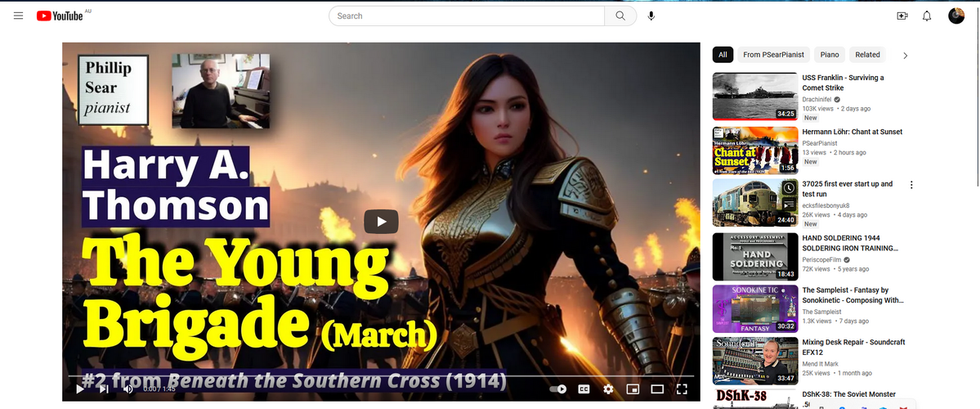The height and width of the screenshot is (409, 980).
Task: Switch to miniplayer mode
Action: [633, 389]
